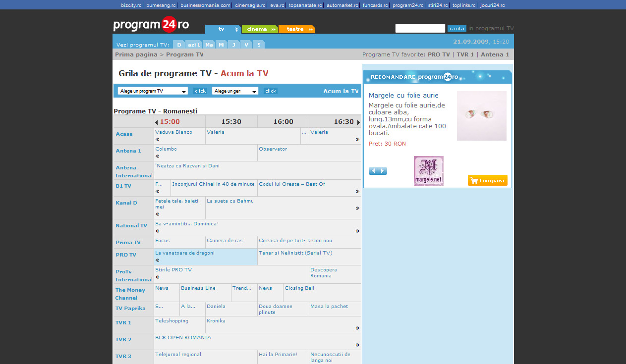
Task: Open favorite channel TVR 1 link
Action: [465, 54]
